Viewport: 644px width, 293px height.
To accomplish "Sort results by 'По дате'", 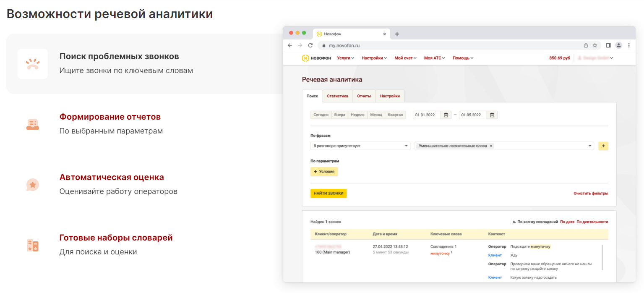I will [x=567, y=222].
